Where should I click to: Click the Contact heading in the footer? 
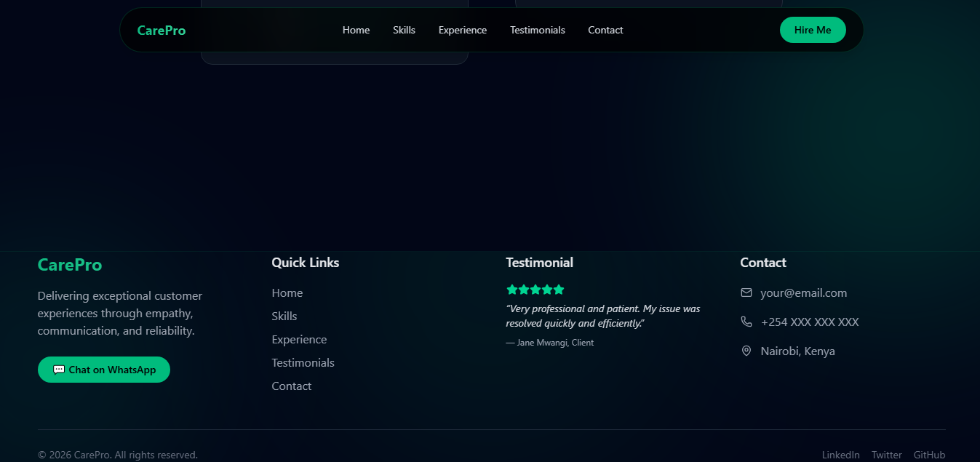point(763,263)
